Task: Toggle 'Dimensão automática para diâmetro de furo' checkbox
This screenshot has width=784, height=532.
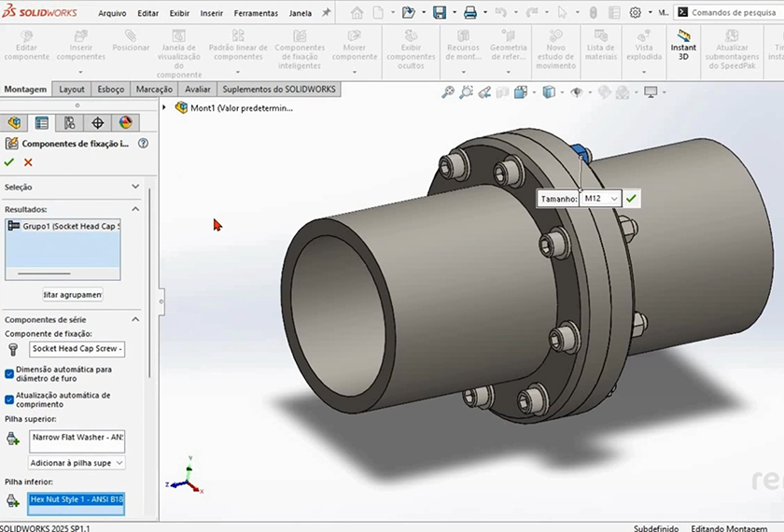Action: tap(9, 373)
